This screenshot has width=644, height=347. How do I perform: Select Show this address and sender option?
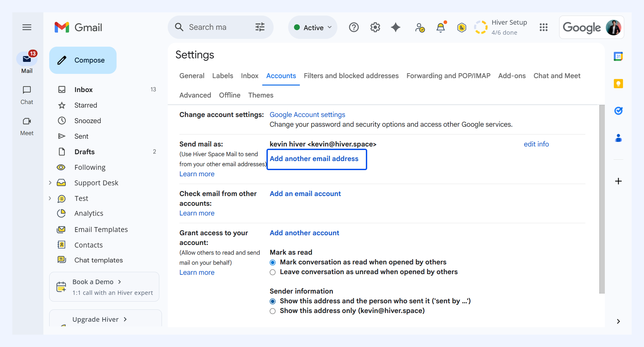273,301
